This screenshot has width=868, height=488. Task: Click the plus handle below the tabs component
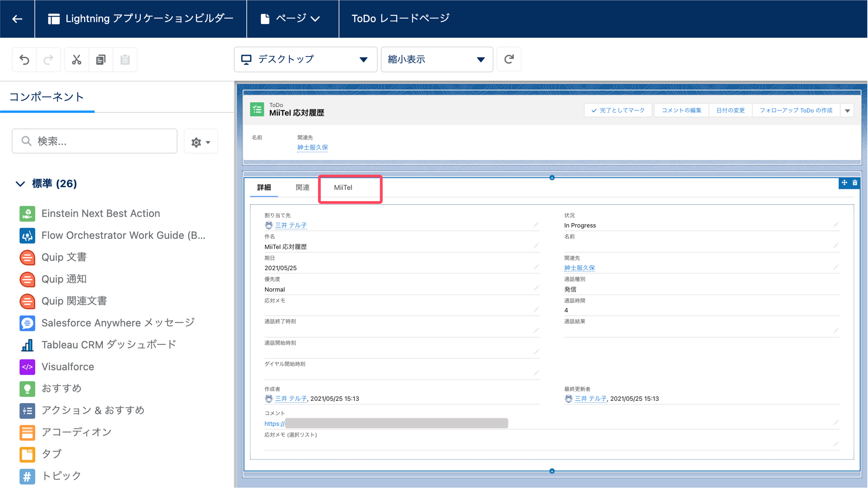pos(552,471)
